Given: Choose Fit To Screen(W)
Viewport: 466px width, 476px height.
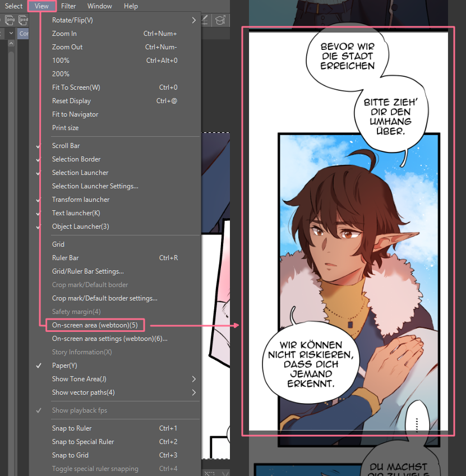Looking at the screenshot, I should pos(76,87).
